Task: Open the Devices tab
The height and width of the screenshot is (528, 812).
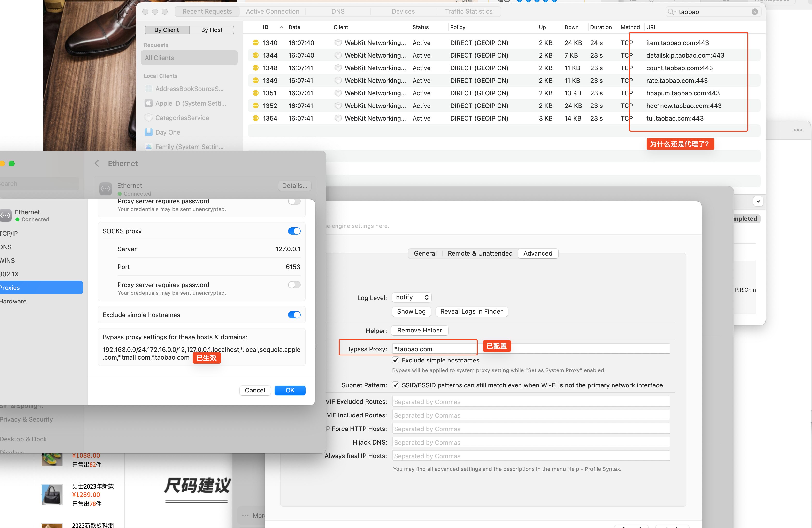Action: click(x=403, y=11)
